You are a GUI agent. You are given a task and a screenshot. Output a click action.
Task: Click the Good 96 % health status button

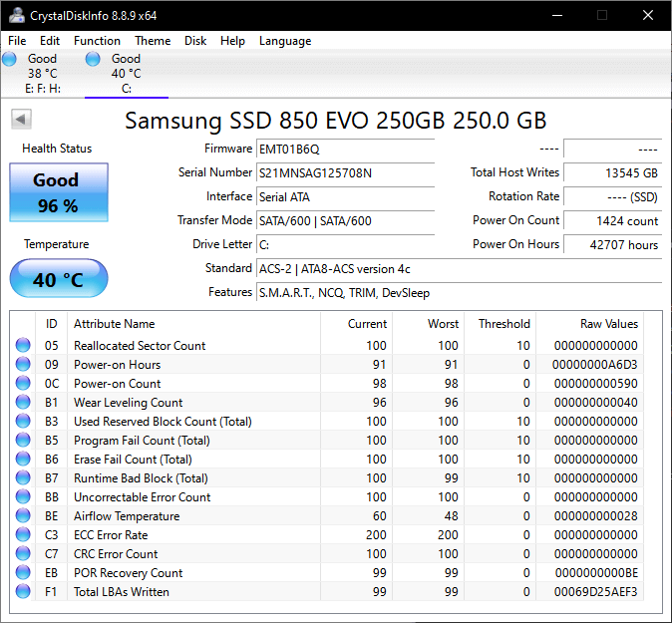coord(59,192)
